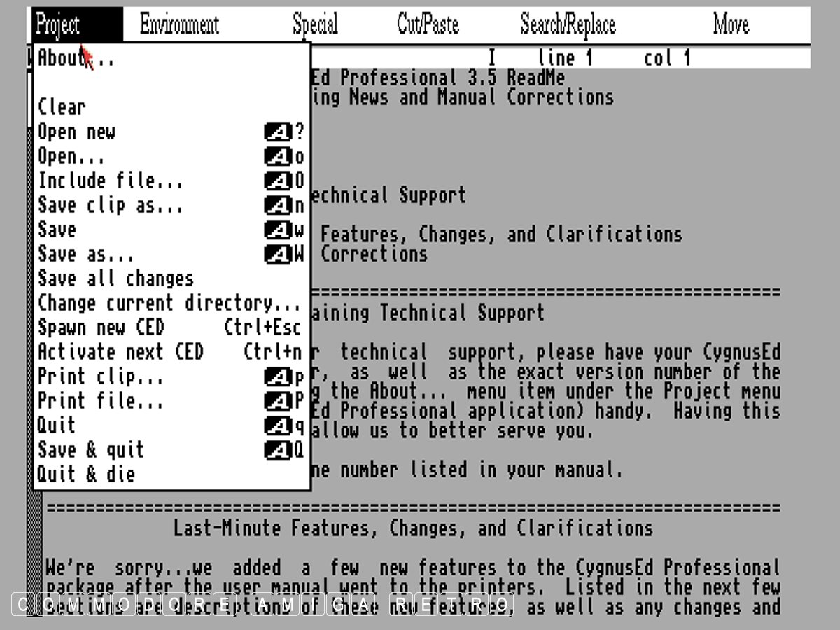
Task: Click the text "ne number listed in your manual."
Action: click(465, 470)
